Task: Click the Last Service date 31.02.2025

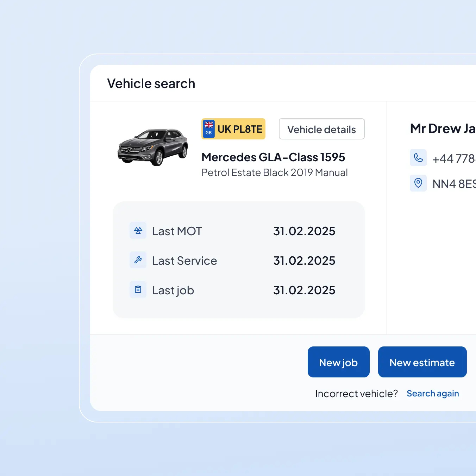Action: (304, 261)
